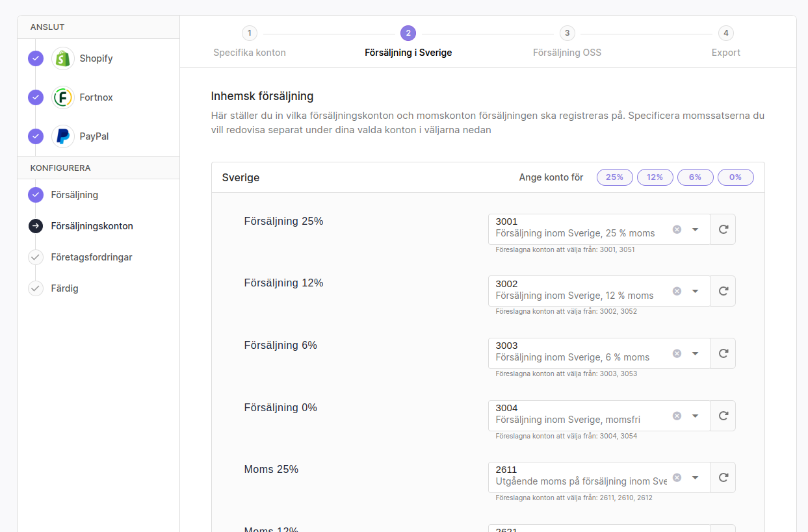
Task: Toggle the 25% VAT rate chip
Action: pos(614,177)
